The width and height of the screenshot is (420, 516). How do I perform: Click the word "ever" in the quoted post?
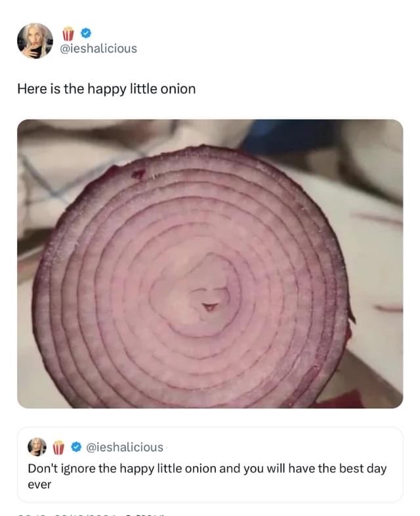(39, 485)
